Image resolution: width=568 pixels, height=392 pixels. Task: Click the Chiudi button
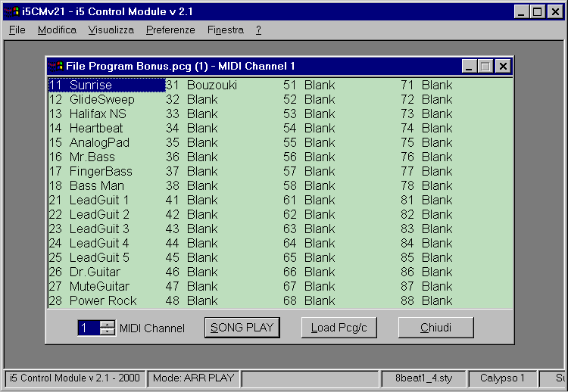click(435, 328)
